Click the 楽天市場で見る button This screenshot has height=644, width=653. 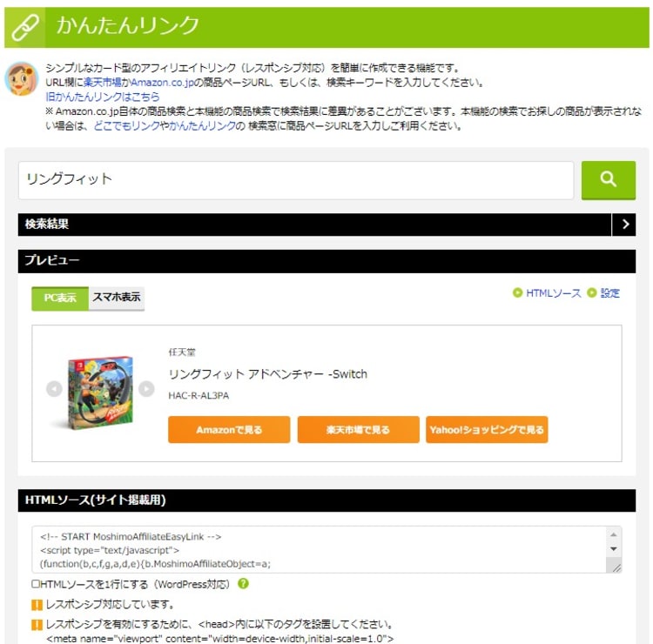point(358,430)
